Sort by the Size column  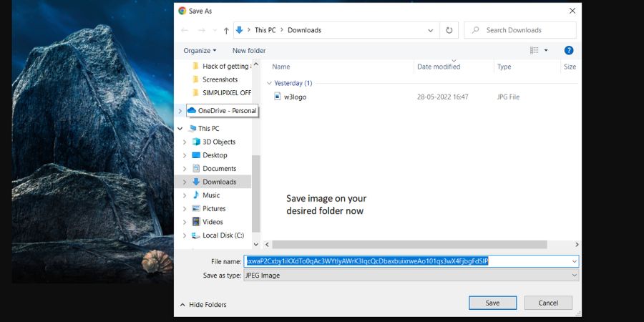pos(570,67)
